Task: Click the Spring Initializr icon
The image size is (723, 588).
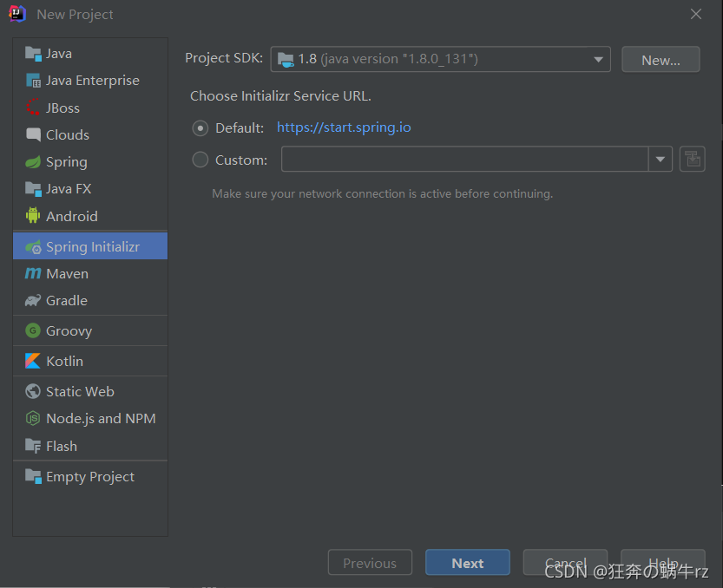Action: 33,247
